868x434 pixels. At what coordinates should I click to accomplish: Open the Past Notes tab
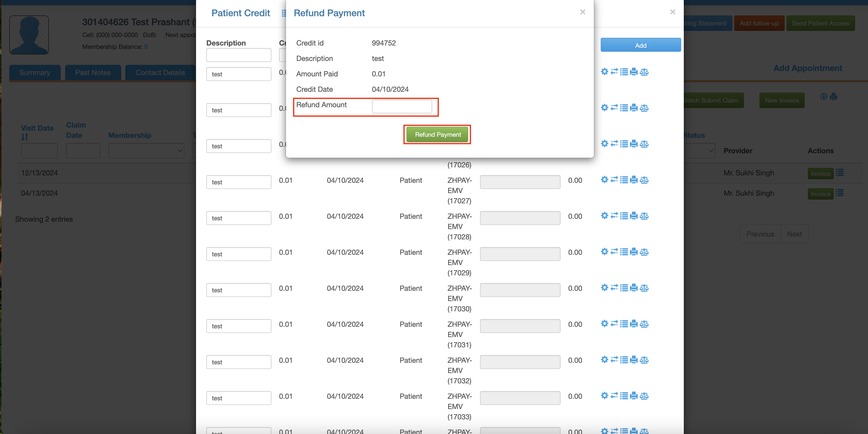(93, 73)
